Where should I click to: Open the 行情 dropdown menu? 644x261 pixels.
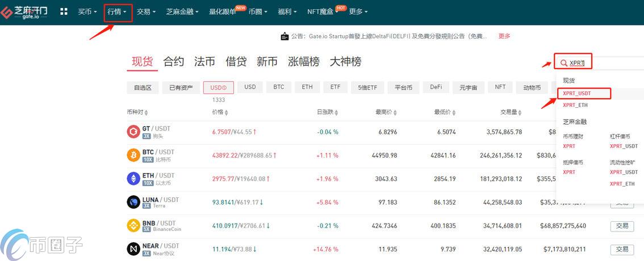pyautogui.click(x=116, y=12)
